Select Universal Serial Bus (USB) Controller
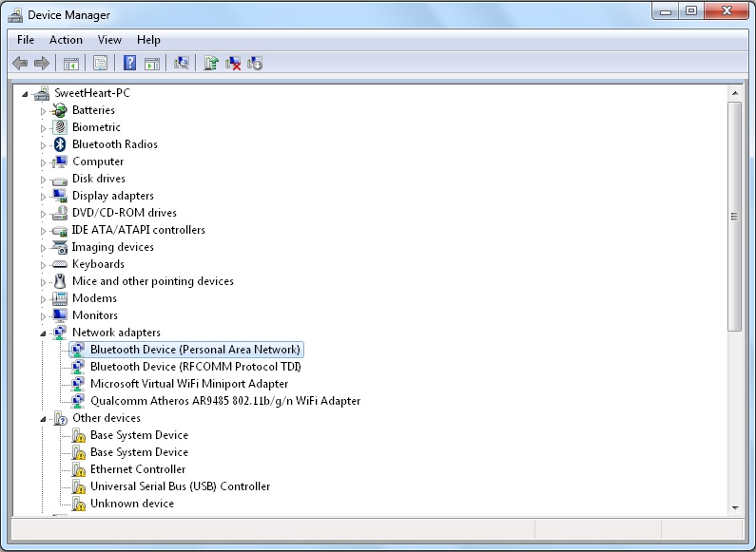 (181, 486)
